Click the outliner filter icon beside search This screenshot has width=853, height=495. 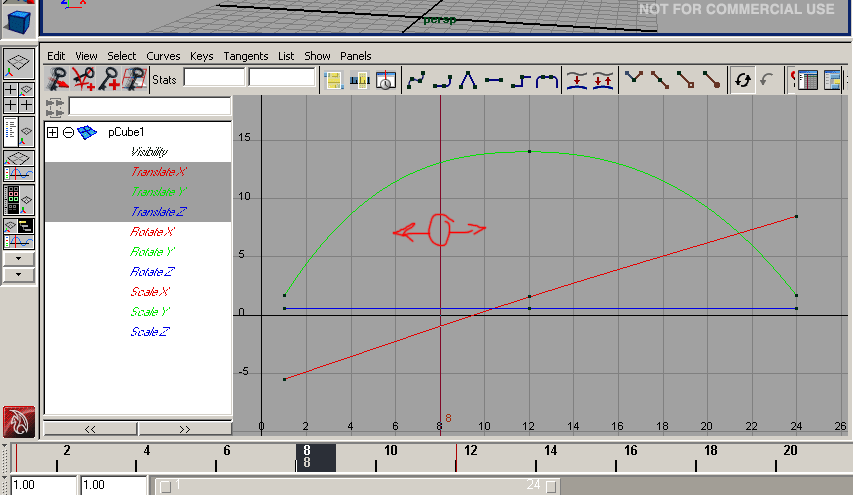pyautogui.click(x=54, y=107)
